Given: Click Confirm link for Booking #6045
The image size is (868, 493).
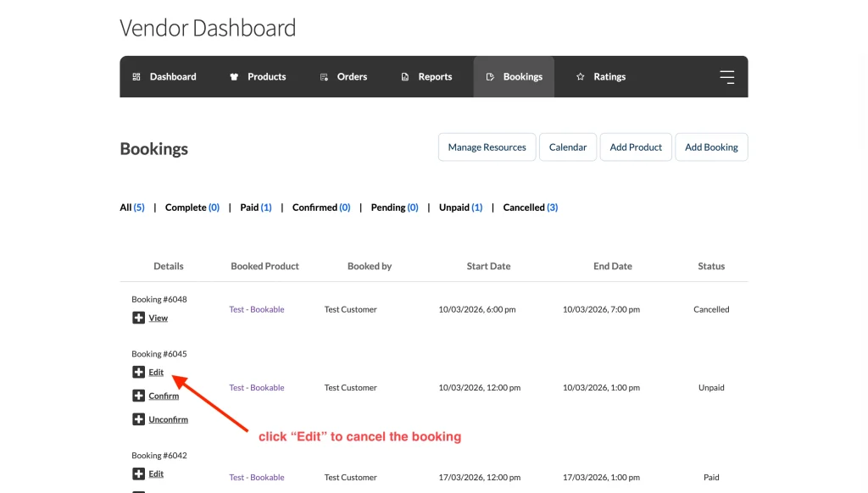Looking at the screenshot, I should (164, 396).
